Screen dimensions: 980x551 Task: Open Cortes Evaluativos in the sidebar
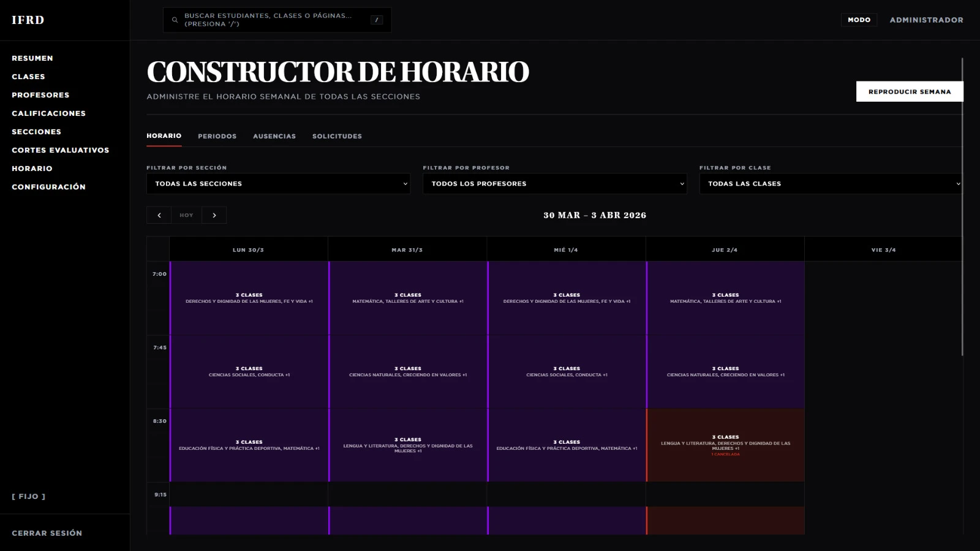coord(61,150)
